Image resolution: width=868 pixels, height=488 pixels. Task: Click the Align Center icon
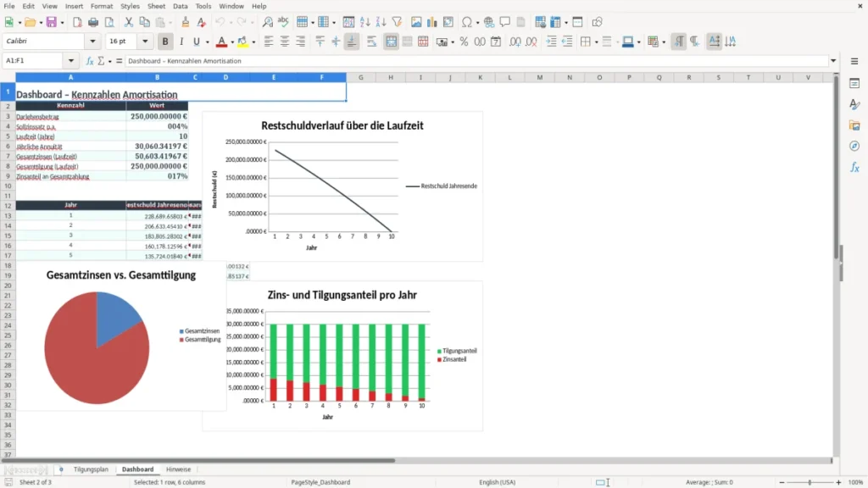(x=285, y=42)
